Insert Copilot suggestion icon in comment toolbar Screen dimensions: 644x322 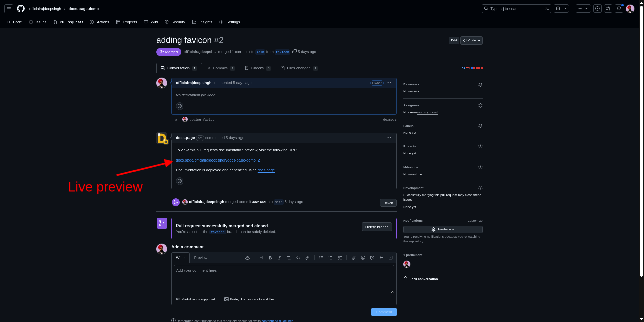247,258
